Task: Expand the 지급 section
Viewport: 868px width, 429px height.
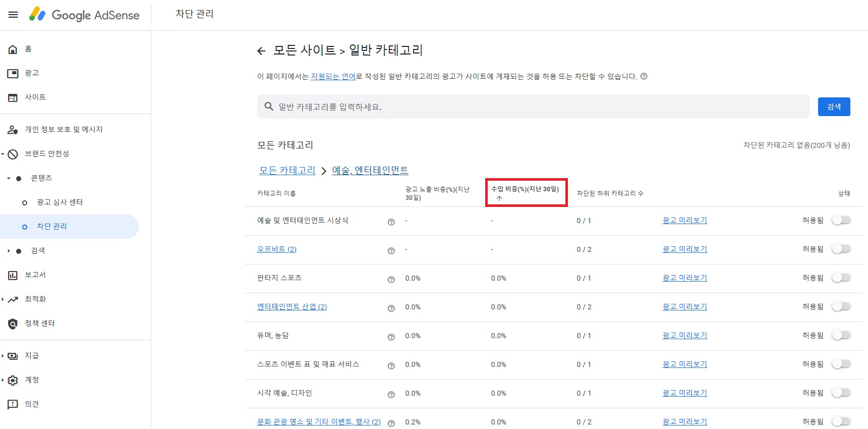Action: (x=3, y=356)
